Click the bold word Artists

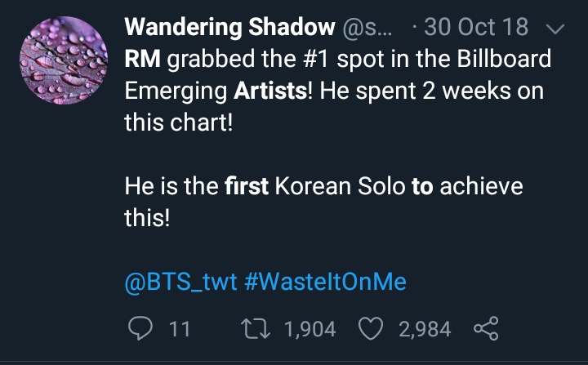[x=270, y=91]
